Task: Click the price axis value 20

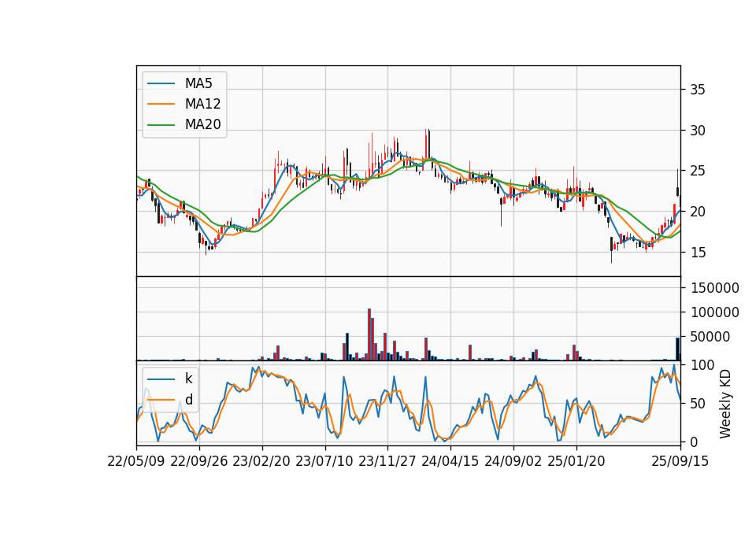Action: tap(698, 212)
